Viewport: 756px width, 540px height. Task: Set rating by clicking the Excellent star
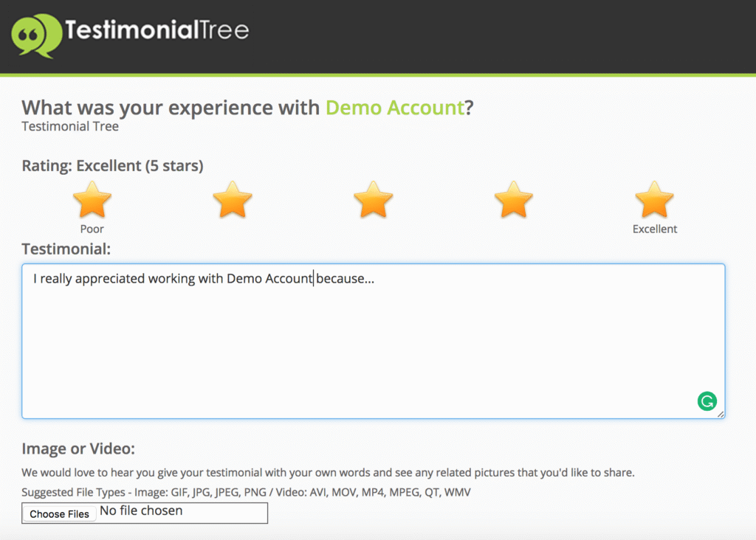point(654,198)
